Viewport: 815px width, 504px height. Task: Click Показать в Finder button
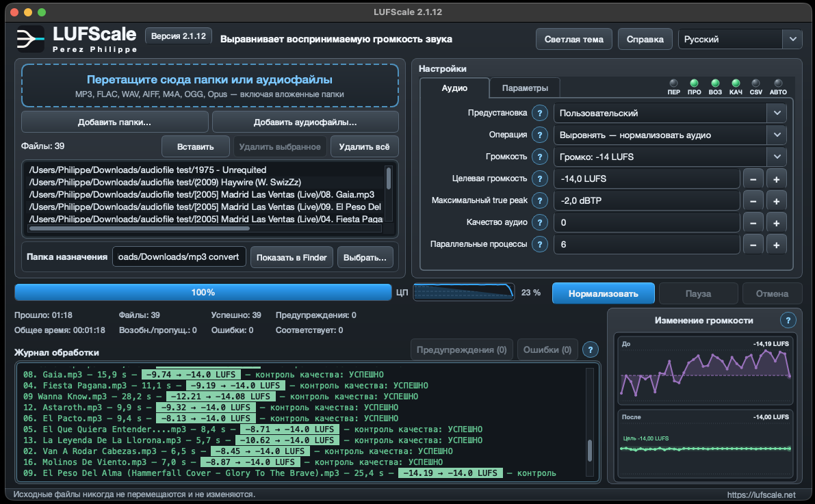tap(292, 257)
